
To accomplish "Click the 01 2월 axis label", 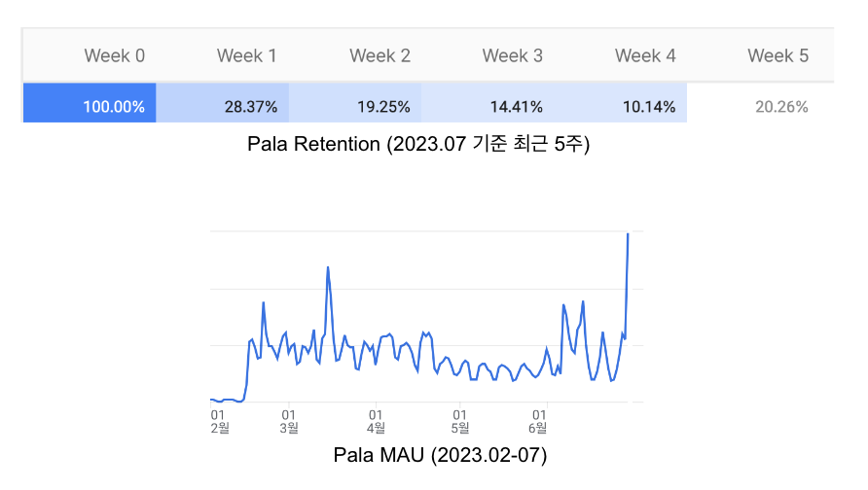I will tap(219, 421).
